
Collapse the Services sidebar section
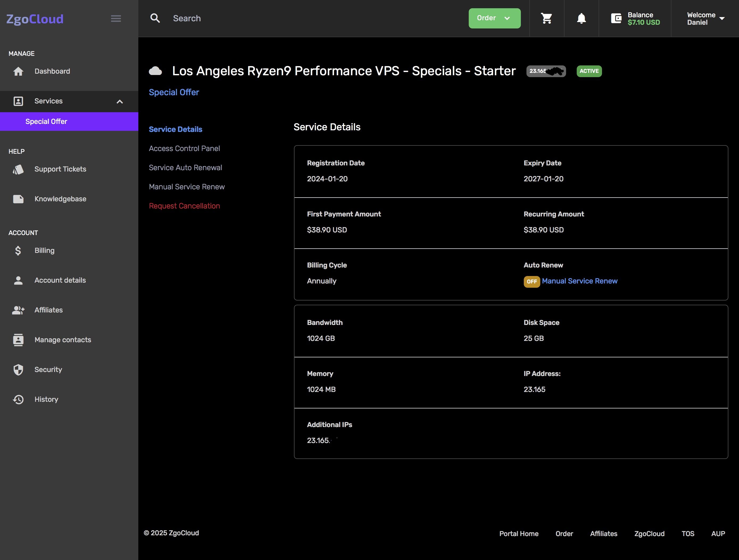[x=120, y=102]
